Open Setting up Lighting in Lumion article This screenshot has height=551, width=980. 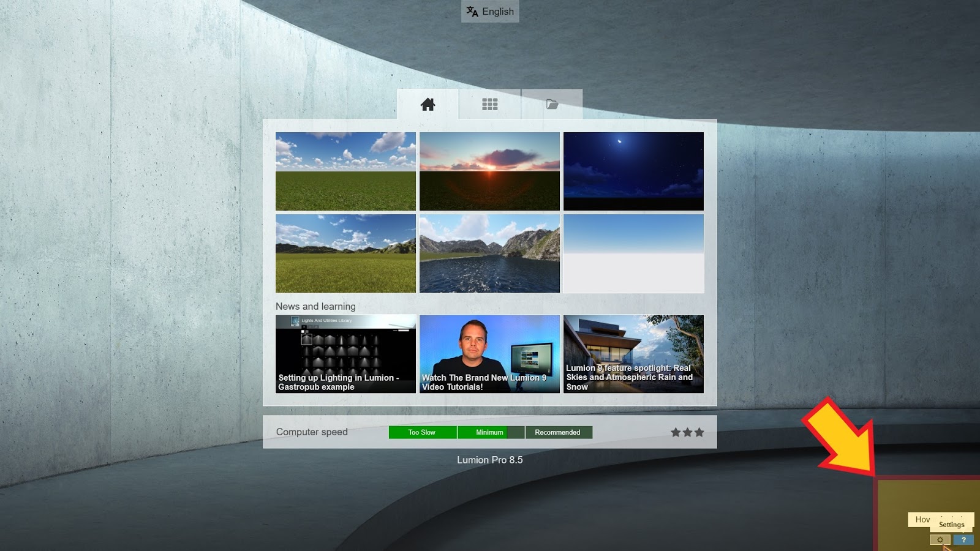coord(345,354)
